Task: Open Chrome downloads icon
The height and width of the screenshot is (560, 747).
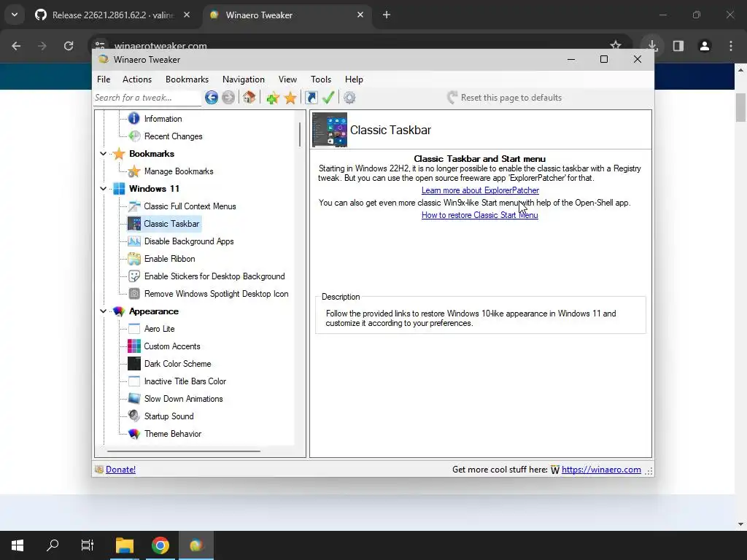Action: click(x=652, y=46)
